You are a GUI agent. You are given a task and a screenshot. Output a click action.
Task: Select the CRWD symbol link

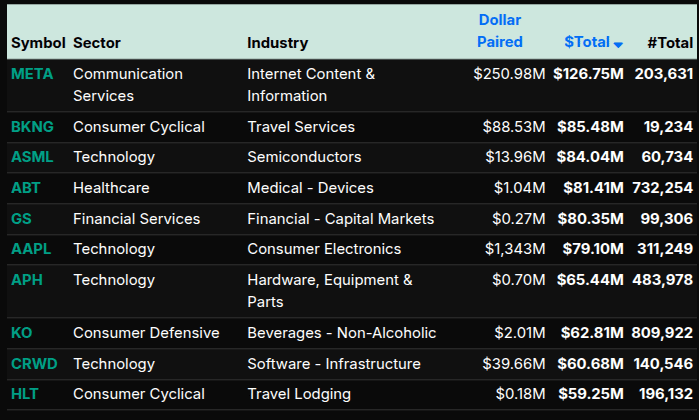point(34,364)
